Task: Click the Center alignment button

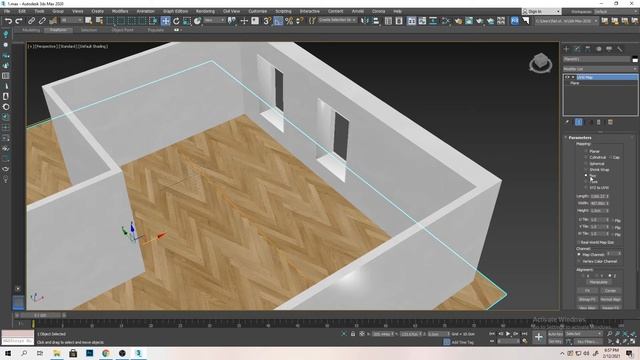Action: 611,291
